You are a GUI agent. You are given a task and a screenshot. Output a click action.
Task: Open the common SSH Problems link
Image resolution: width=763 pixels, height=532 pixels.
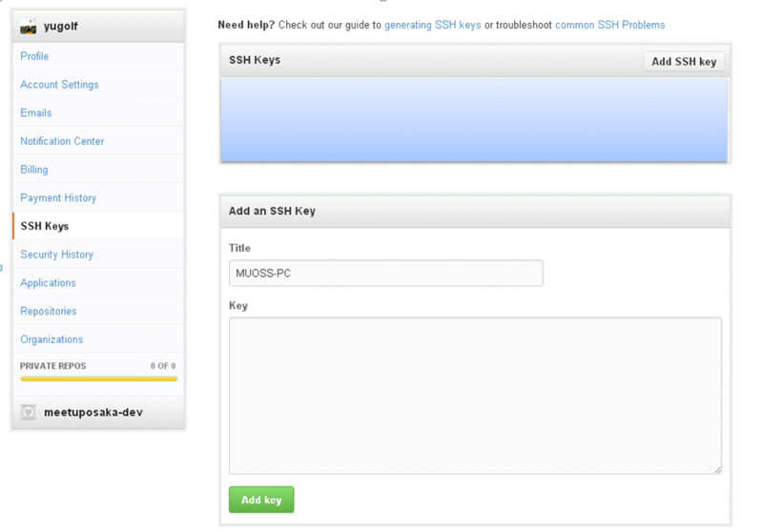tap(609, 25)
